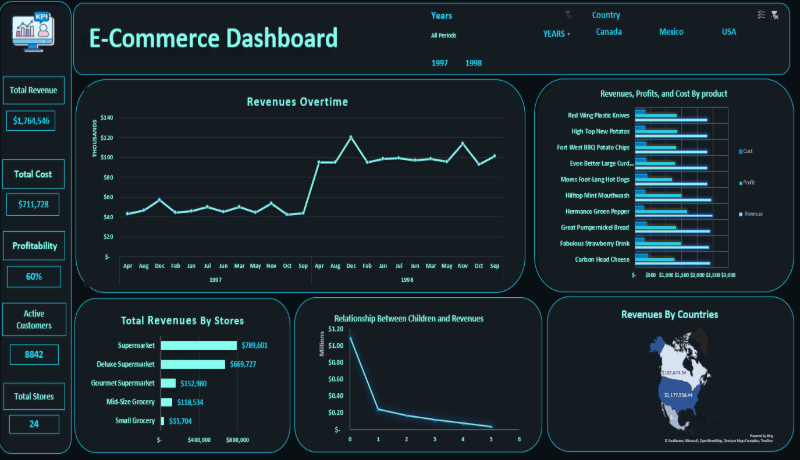
Task: Select Total Revenues By Stores chart title
Action: [x=182, y=321]
